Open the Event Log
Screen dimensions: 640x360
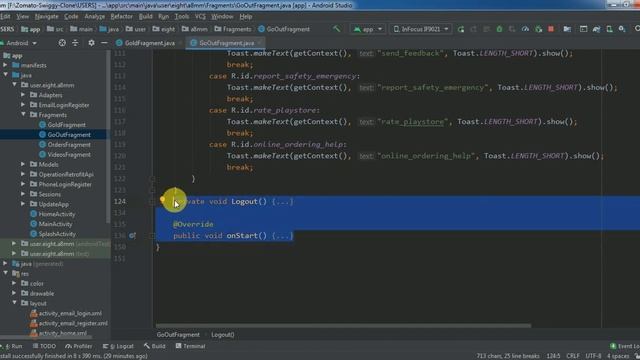point(625,346)
